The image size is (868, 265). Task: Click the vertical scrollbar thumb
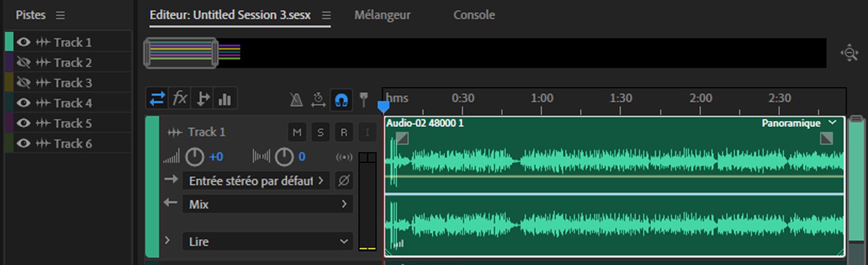click(x=857, y=178)
